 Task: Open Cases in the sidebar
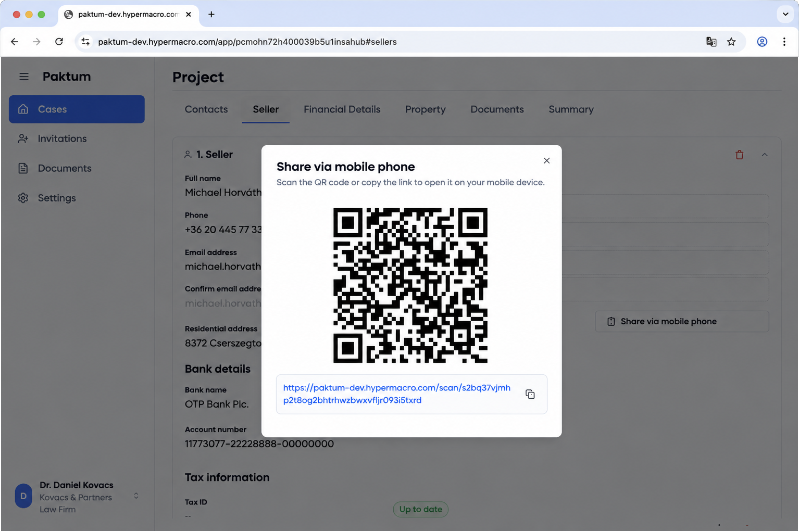77,109
